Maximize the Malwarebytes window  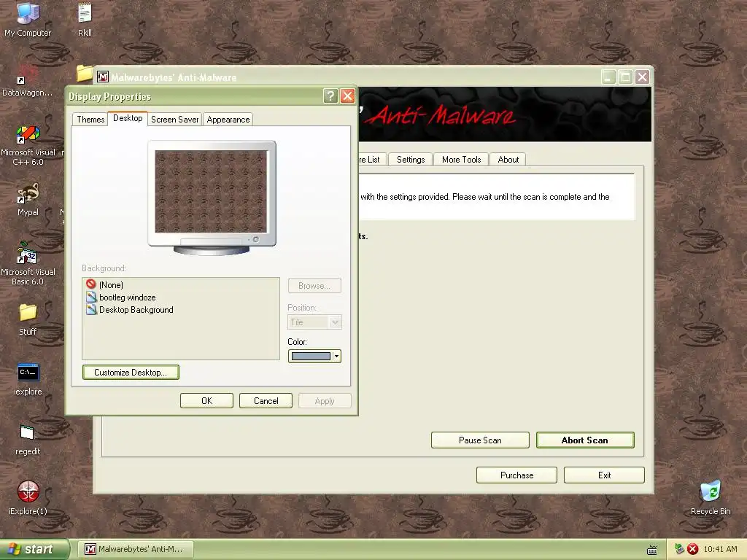point(625,77)
